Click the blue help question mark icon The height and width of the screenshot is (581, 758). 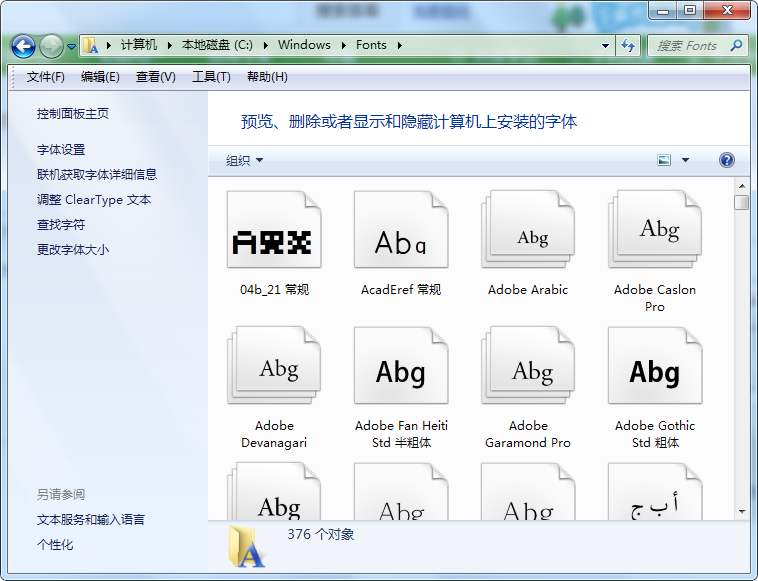pos(727,160)
